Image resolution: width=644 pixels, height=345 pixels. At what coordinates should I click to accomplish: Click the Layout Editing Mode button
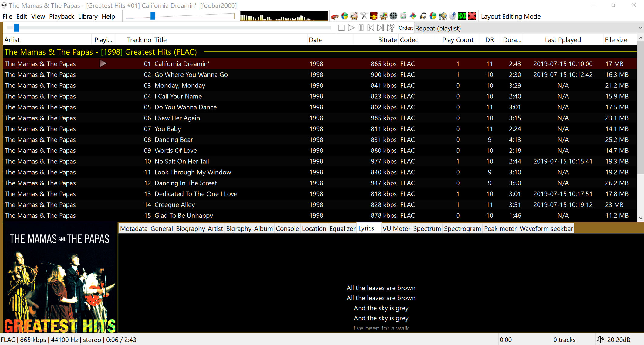[x=511, y=16]
